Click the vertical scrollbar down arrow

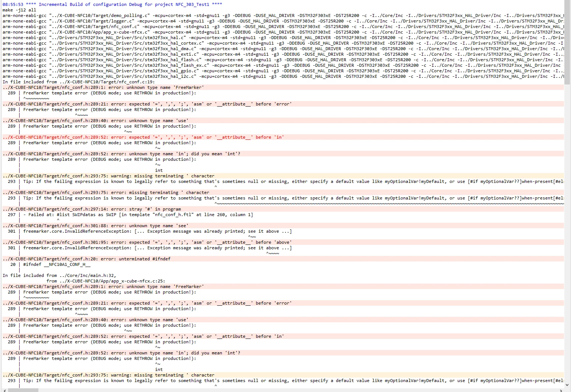coord(568,385)
